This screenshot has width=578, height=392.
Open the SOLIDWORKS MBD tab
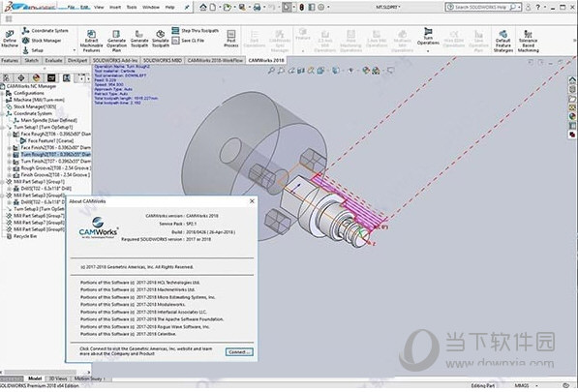coord(163,60)
